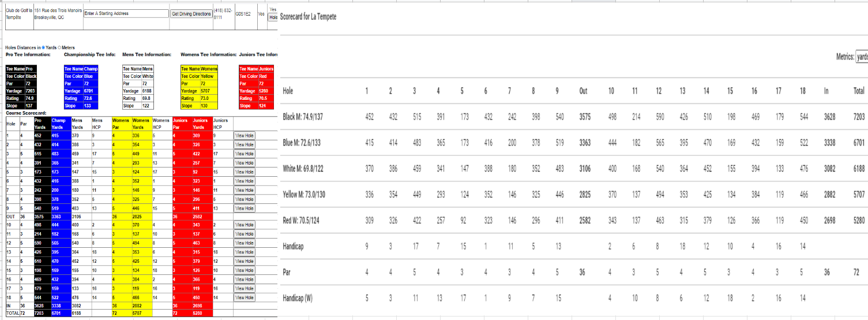868x320 pixels.
Task: Click View Hole button for hole 9
Action: coord(245,207)
